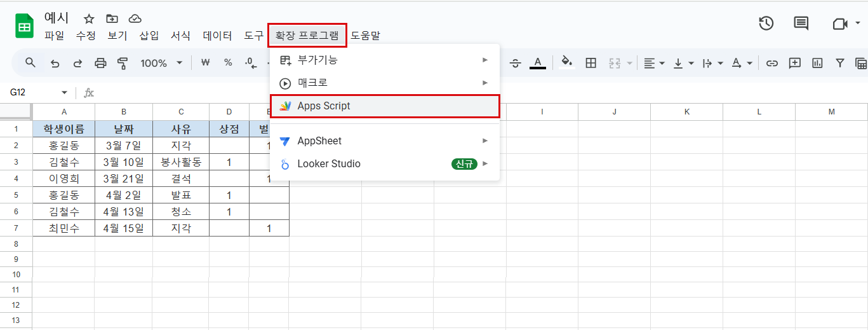Select the 날짜 header cell

[124, 129]
